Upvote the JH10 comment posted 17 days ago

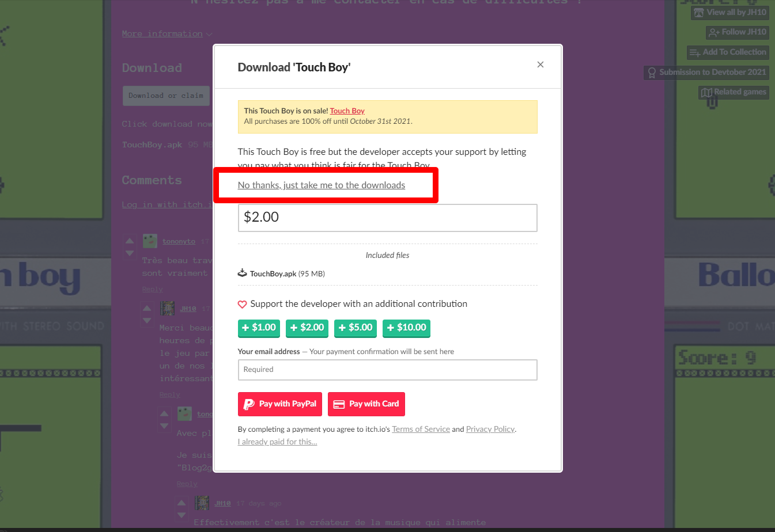click(182, 503)
